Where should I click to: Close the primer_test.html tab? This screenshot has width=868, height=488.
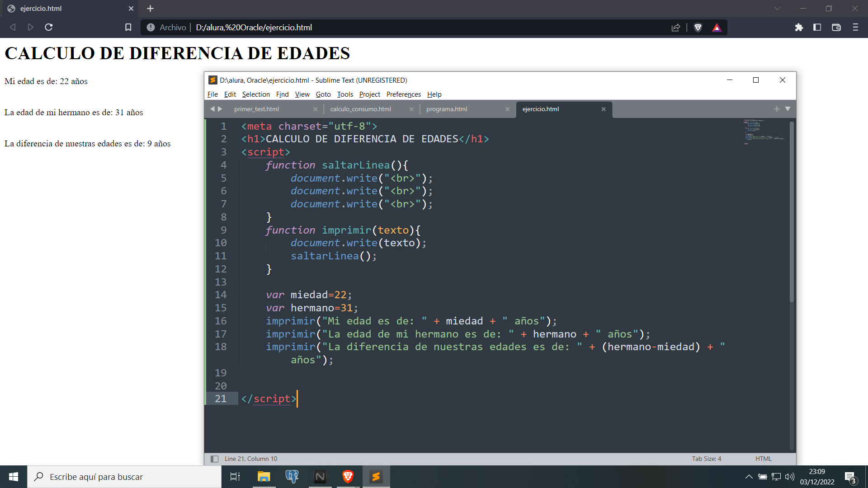tap(316, 109)
